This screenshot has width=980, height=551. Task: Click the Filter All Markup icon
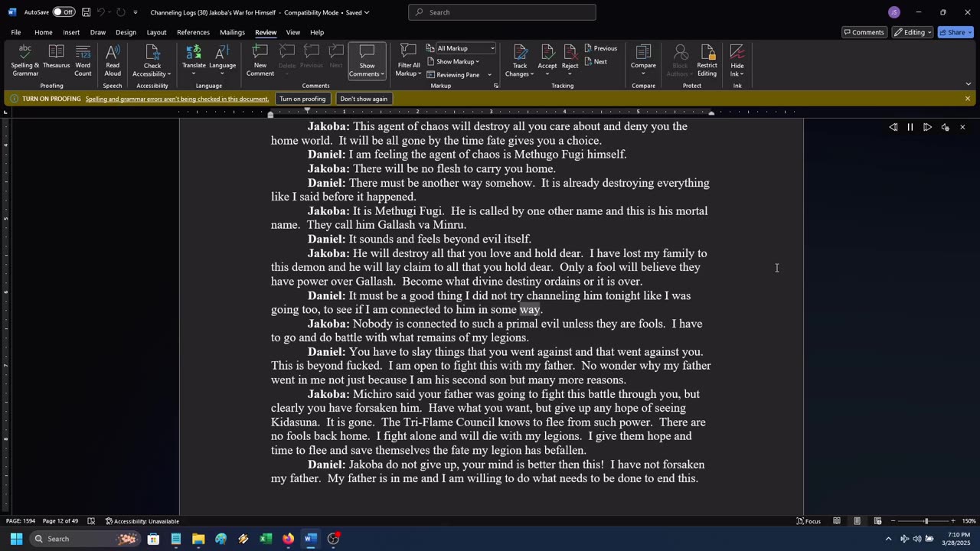(408, 53)
